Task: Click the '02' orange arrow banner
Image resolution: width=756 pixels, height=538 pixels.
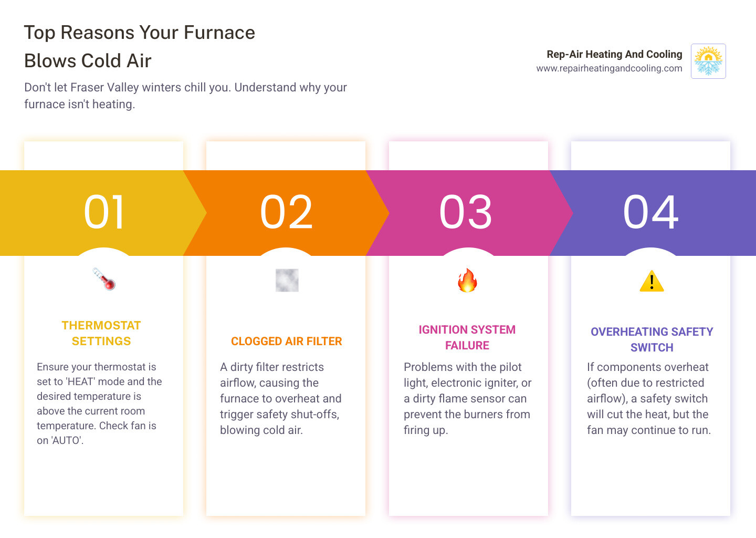Action: [x=287, y=212]
